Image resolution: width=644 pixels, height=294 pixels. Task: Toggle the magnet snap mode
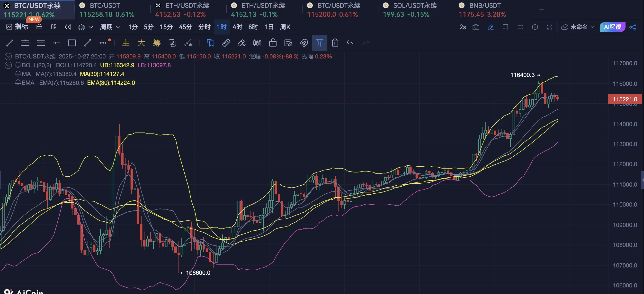[x=304, y=43]
